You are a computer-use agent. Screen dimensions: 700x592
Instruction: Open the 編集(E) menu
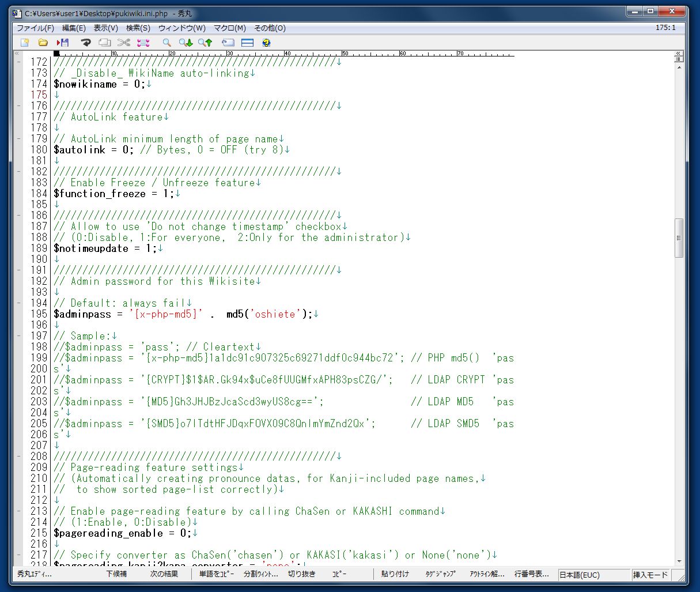pyautogui.click(x=74, y=28)
